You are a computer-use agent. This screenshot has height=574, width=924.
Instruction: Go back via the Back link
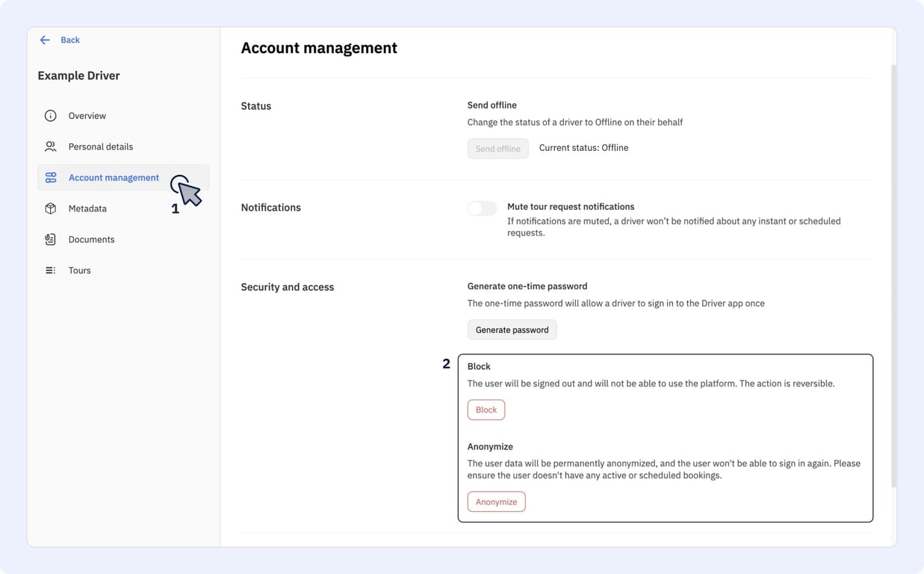tap(70, 40)
